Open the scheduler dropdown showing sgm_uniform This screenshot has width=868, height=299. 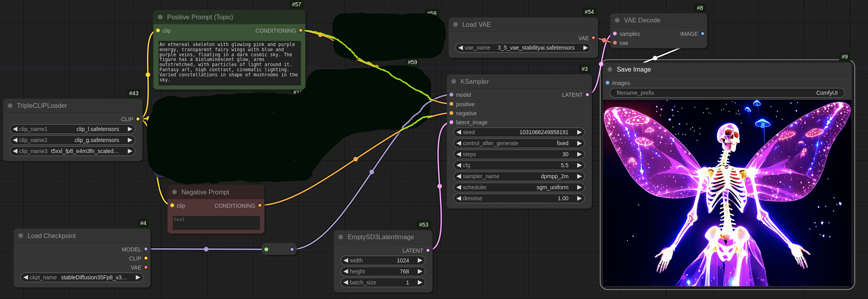click(x=519, y=187)
